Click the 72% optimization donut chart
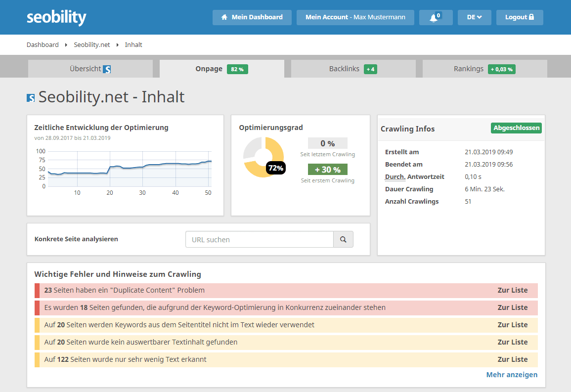 pos(264,157)
